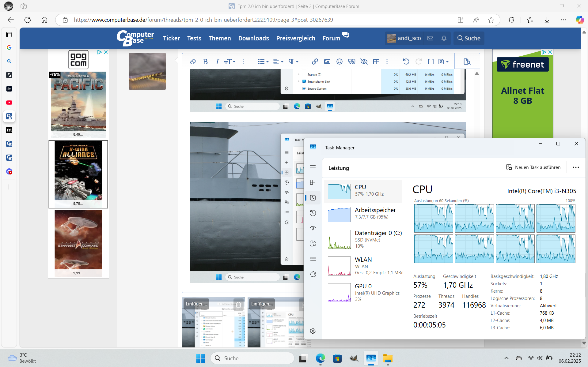The width and height of the screenshot is (588, 367).
Task: Insert a hyperlink in the post editor
Action: [x=315, y=62]
